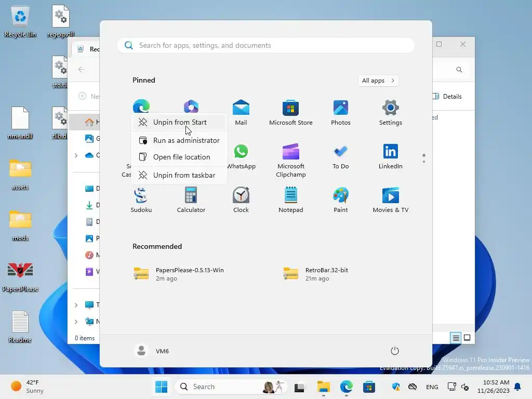Switch File Explorer to large icons view
This screenshot has width=532, height=399.
click(x=467, y=338)
